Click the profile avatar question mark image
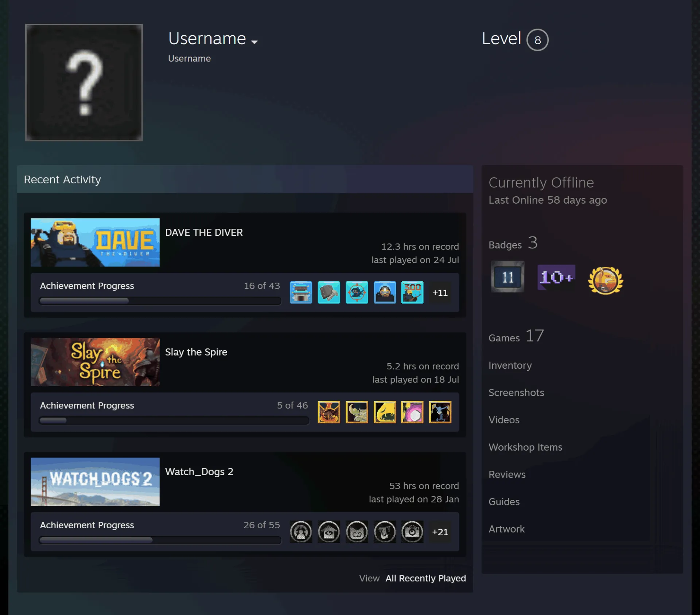Image resolution: width=700 pixels, height=615 pixels. 84,82
